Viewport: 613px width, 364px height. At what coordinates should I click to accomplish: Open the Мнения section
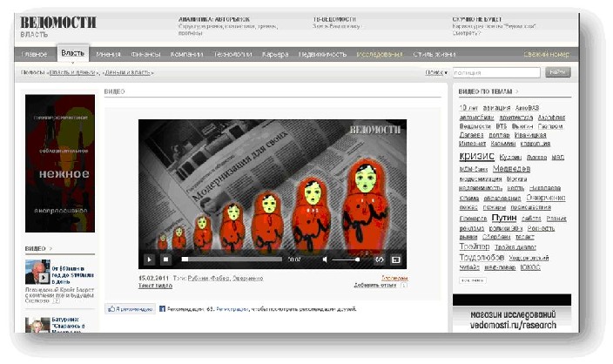(108, 54)
